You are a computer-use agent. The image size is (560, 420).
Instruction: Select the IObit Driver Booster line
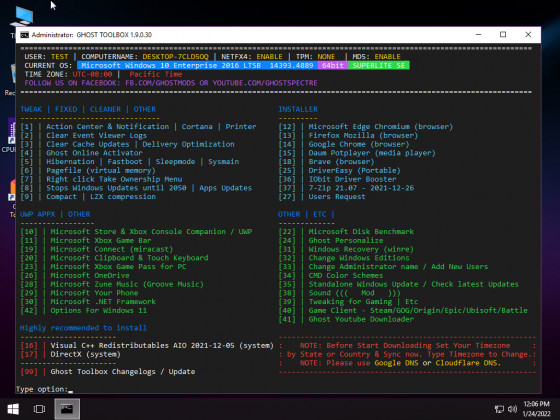click(338, 179)
